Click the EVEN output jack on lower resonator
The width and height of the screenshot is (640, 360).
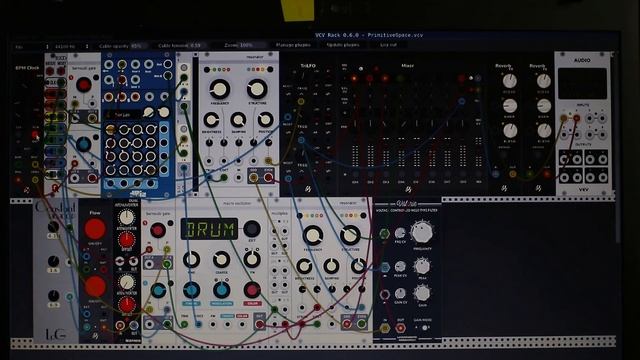[362, 324]
